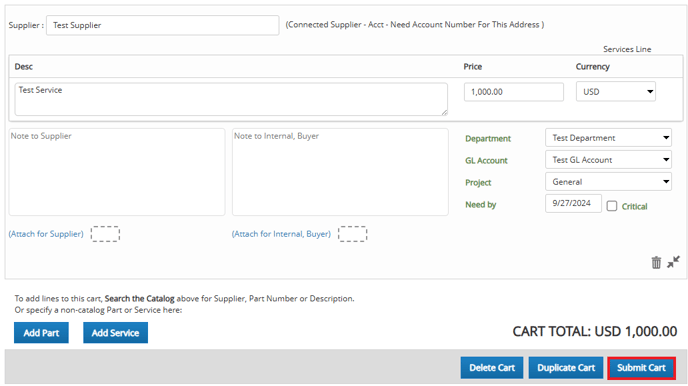This screenshot has width=688, height=386.
Task: Click the Delete Cart button
Action: coord(491,368)
